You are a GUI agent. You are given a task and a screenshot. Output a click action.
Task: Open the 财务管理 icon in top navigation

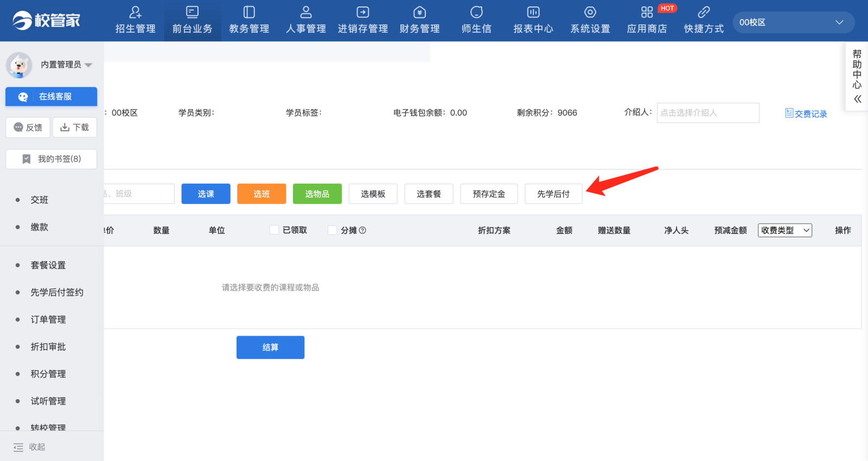point(420,12)
